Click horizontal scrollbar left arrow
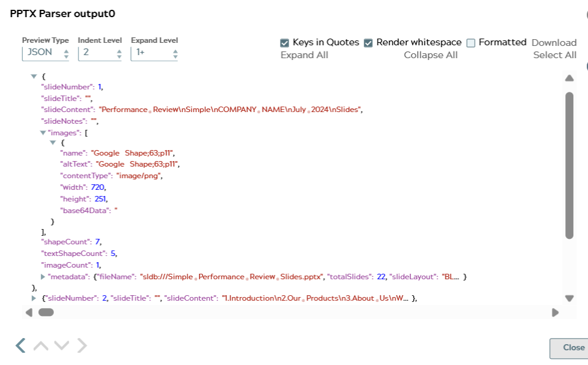The width and height of the screenshot is (588, 365). pyautogui.click(x=29, y=312)
